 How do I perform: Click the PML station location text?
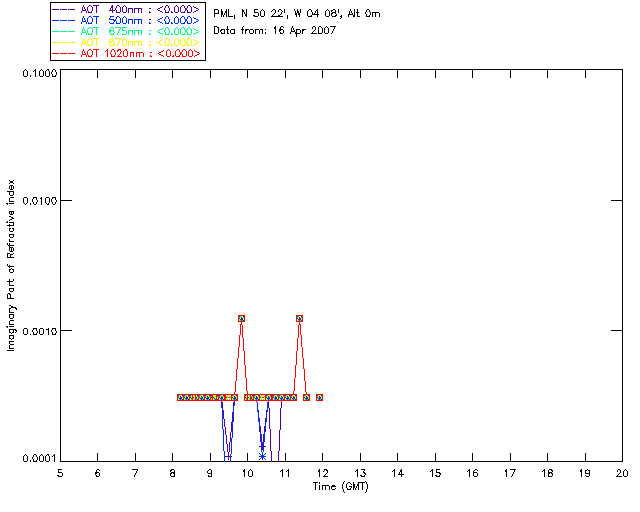tap(297, 13)
